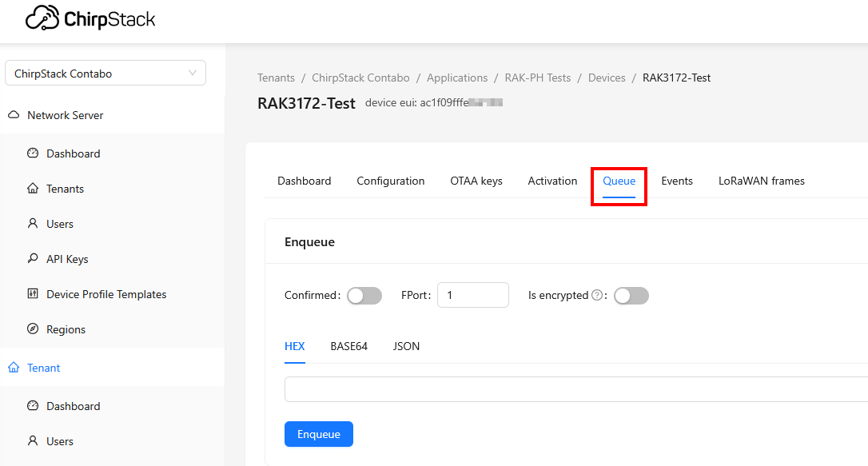
Task: Go to RAK-PH Tests breadcrumb link
Action: (538, 78)
